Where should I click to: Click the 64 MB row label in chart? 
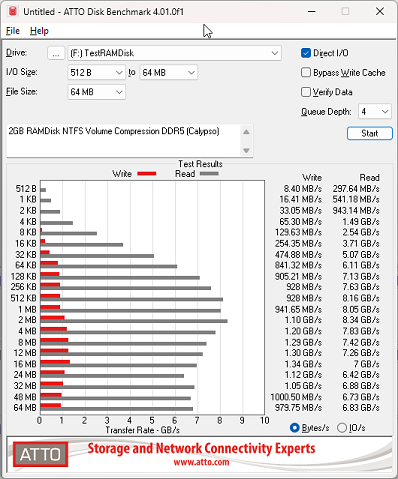point(25,407)
